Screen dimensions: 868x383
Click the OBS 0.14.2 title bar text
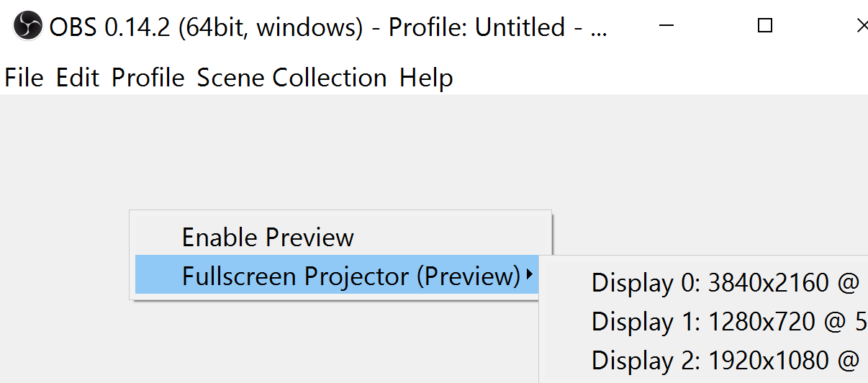pyautogui.click(x=328, y=27)
